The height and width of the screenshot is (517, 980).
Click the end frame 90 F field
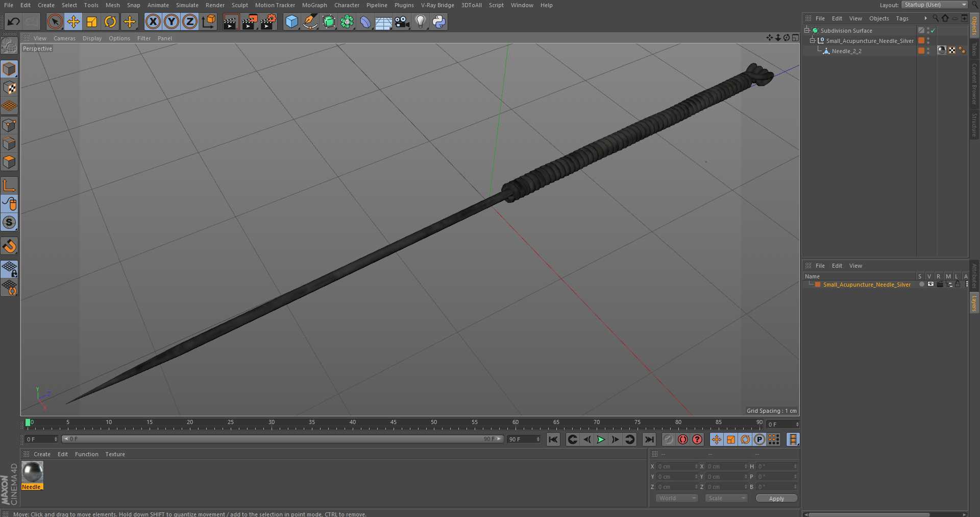click(524, 439)
